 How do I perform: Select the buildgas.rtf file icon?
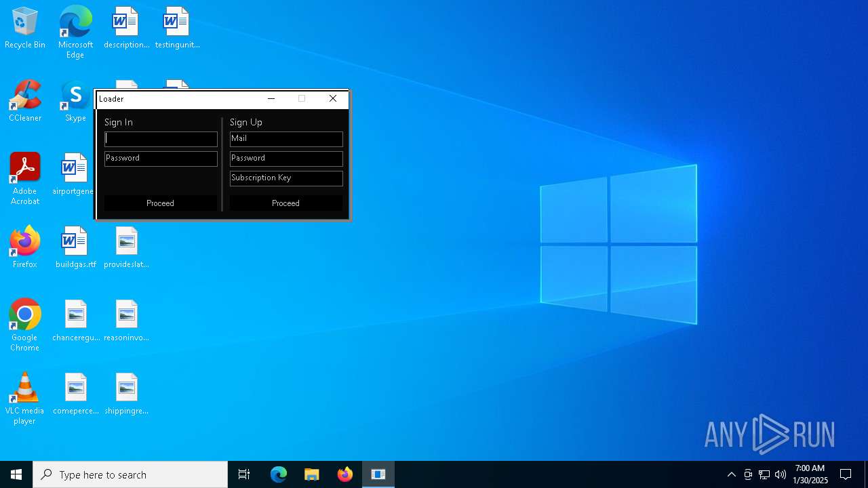(75, 248)
